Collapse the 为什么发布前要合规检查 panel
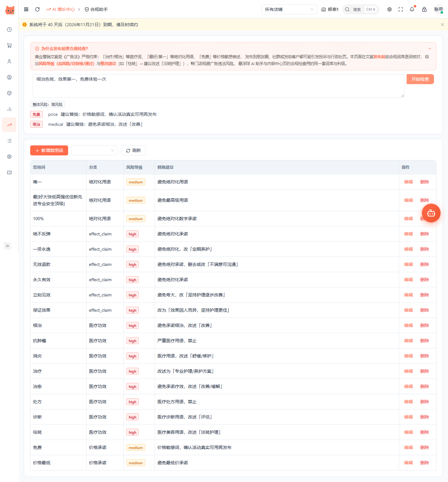Screen dimensions: 448x482 (430, 49)
